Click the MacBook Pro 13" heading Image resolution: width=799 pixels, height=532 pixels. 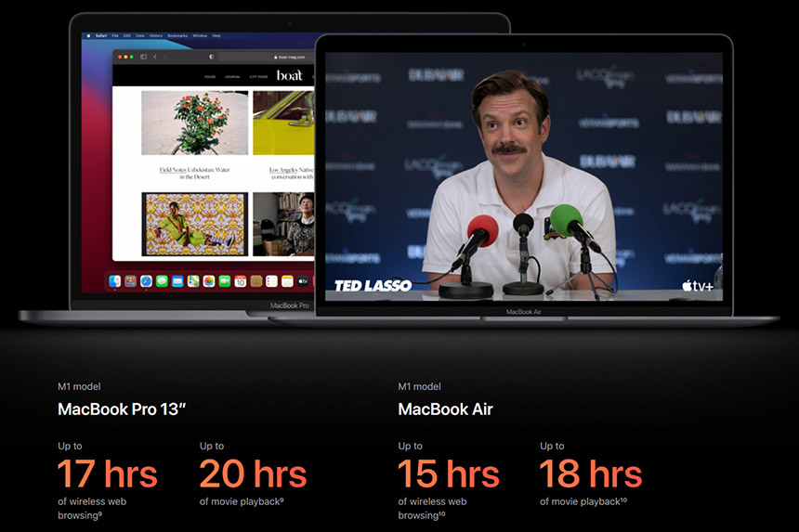(x=122, y=409)
